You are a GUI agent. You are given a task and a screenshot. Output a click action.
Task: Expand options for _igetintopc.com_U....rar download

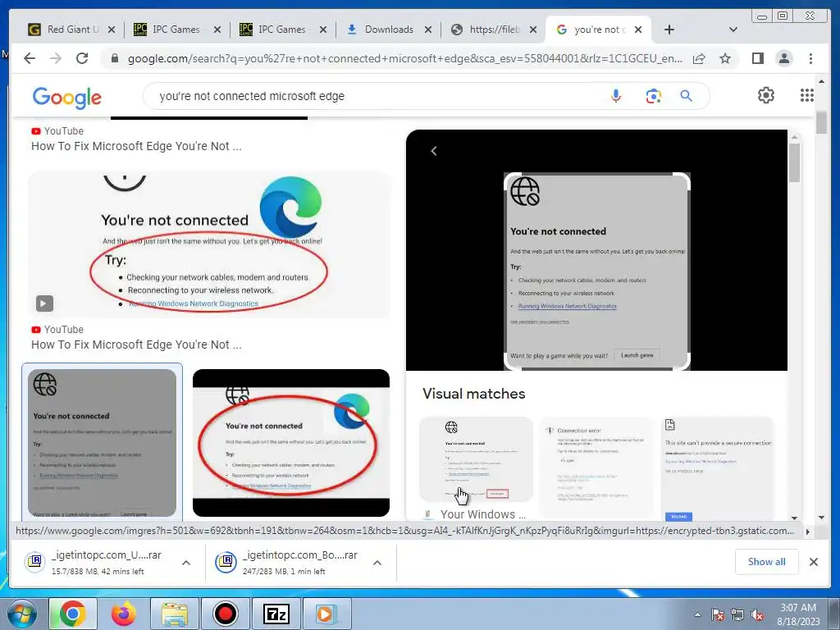(186, 563)
